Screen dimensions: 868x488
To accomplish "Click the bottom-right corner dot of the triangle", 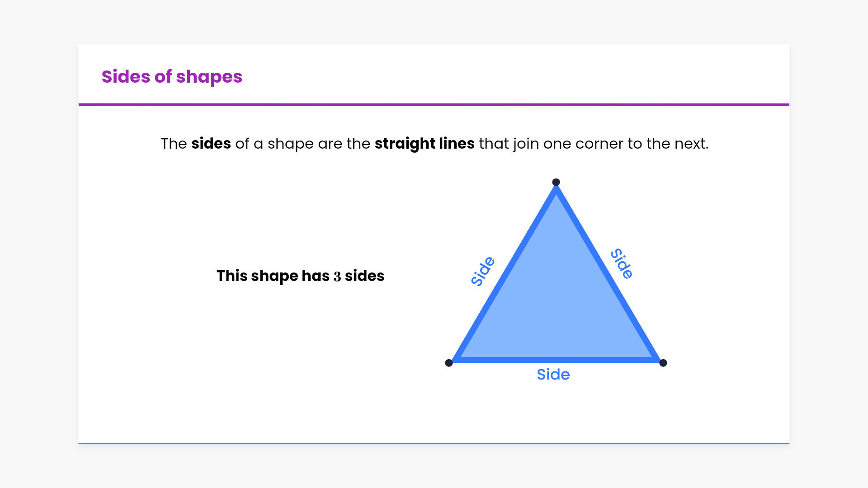I will point(663,363).
